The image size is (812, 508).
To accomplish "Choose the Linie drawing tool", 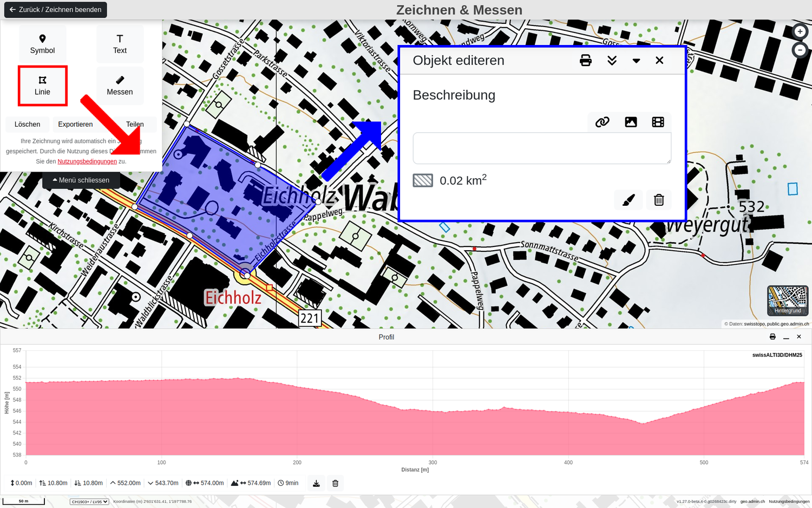I will (42, 86).
